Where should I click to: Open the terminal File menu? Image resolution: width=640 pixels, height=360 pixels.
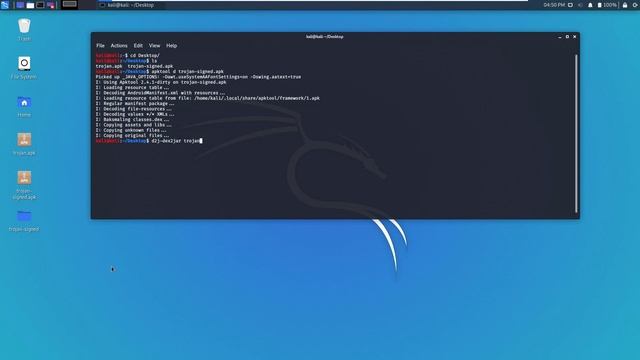click(x=100, y=46)
